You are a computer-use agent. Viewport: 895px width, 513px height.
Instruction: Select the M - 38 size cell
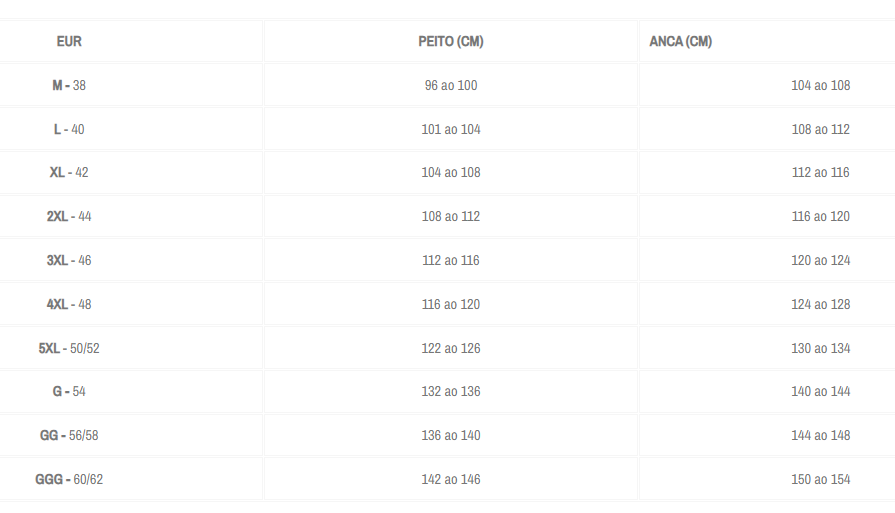69,86
